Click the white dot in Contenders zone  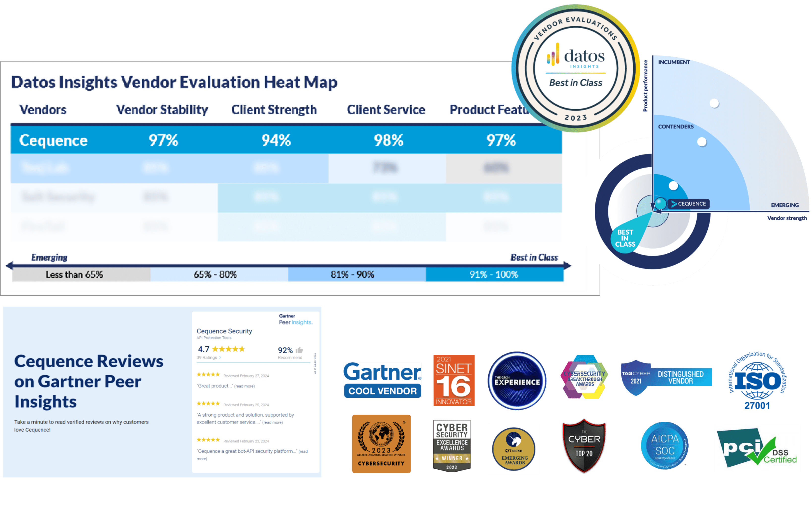click(x=701, y=142)
